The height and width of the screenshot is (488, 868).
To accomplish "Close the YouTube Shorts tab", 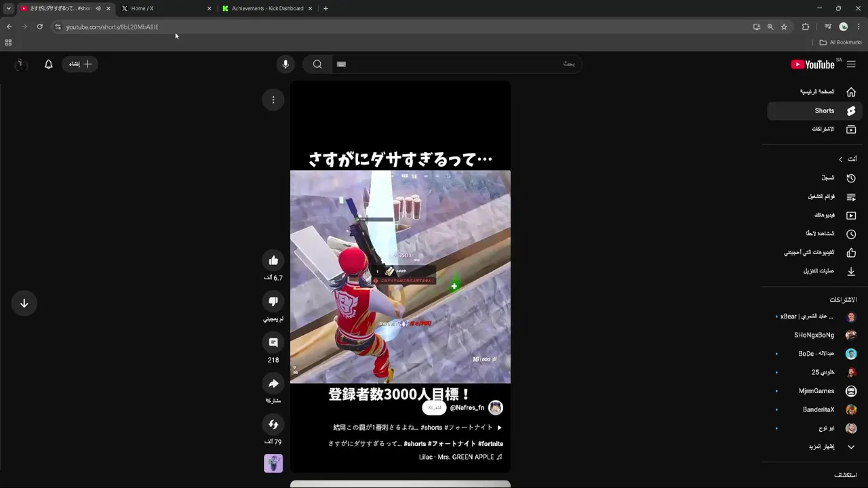I will point(108,9).
